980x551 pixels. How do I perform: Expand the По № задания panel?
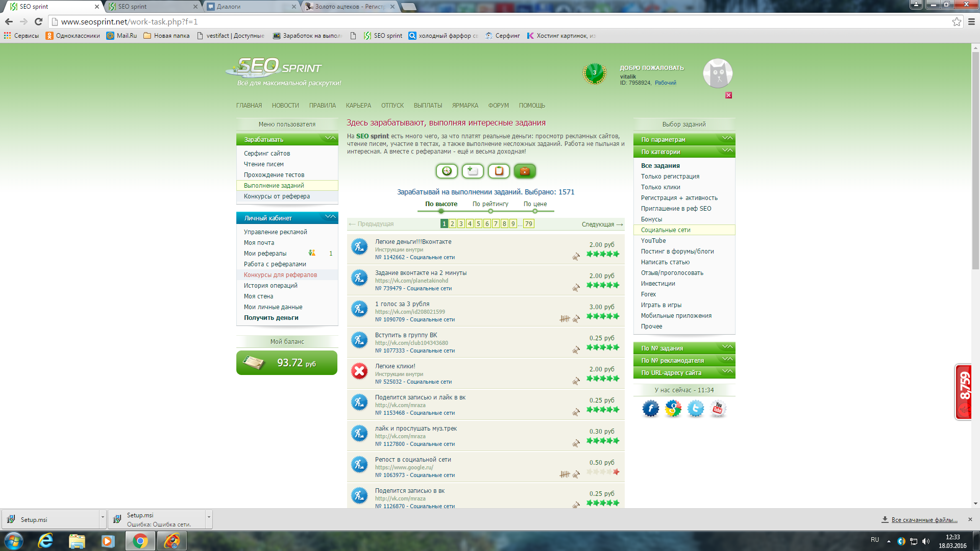click(684, 348)
